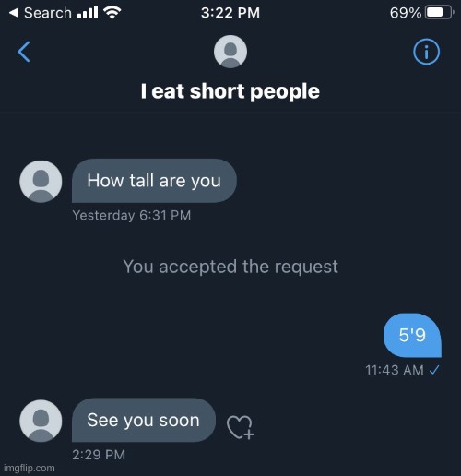Tap the battery indicator icon

click(x=440, y=13)
